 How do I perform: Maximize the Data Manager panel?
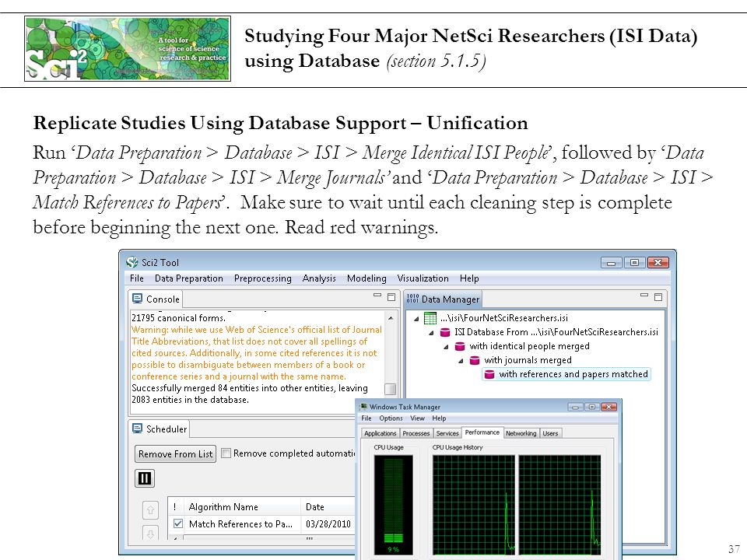[658, 296]
